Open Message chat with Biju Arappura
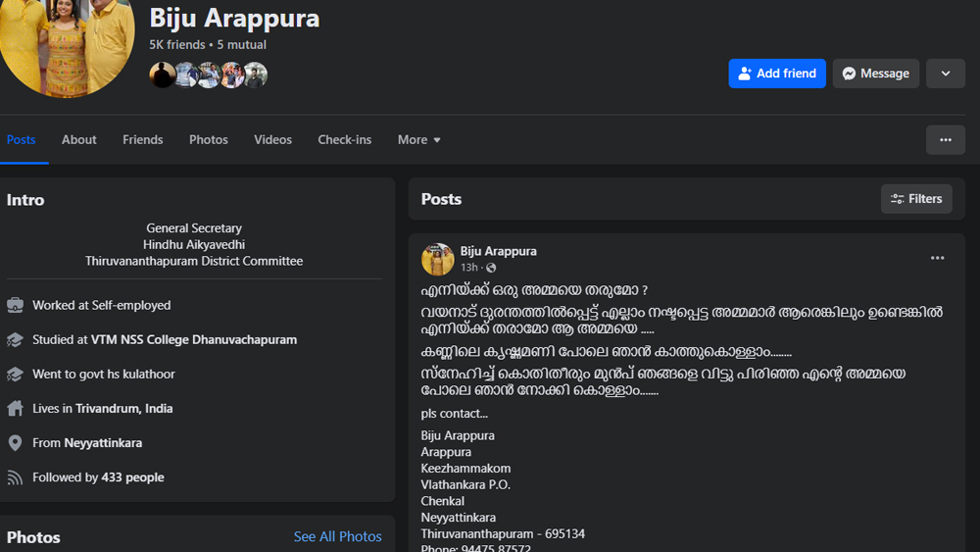Screen dimensions: 980x552 point(875,74)
